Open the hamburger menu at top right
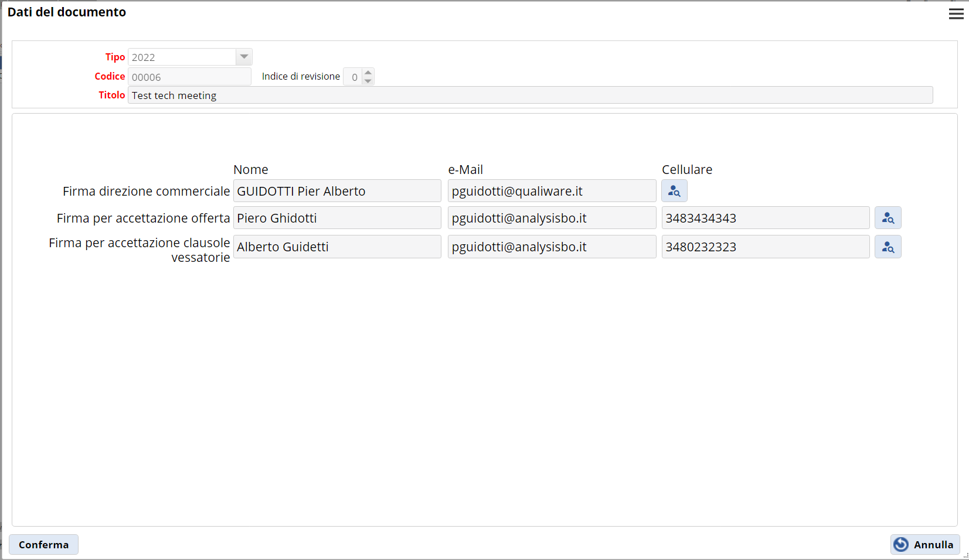This screenshot has height=560, width=969. click(956, 13)
